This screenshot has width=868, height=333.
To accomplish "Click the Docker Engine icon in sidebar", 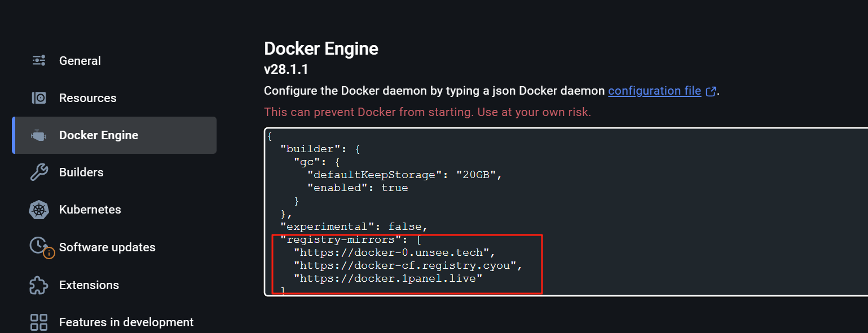I will click(39, 135).
